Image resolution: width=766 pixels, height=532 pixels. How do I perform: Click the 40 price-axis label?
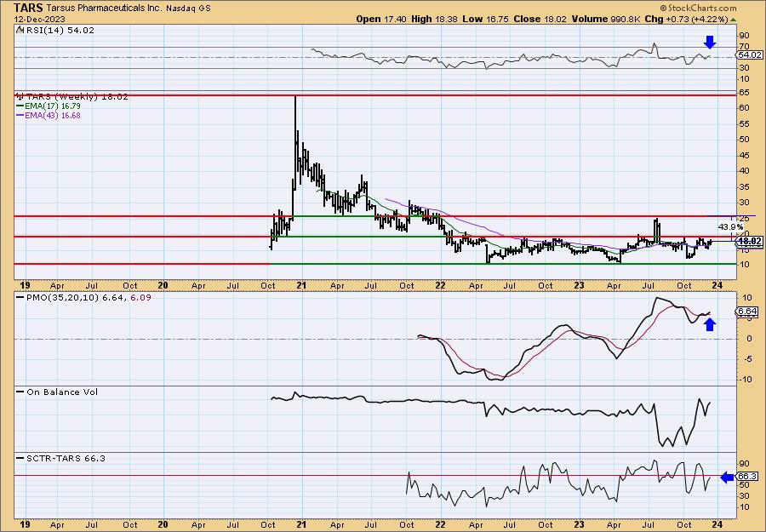click(x=745, y=171)
